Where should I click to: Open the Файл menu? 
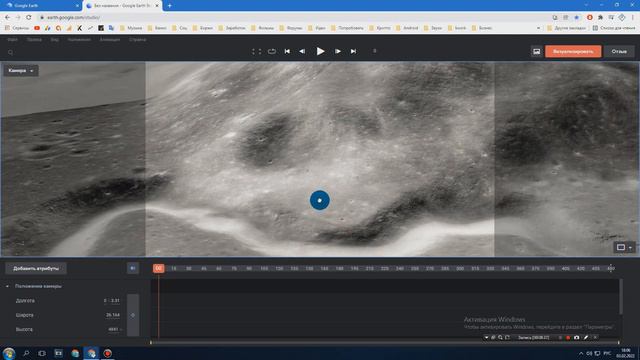[x=13, y=40]
